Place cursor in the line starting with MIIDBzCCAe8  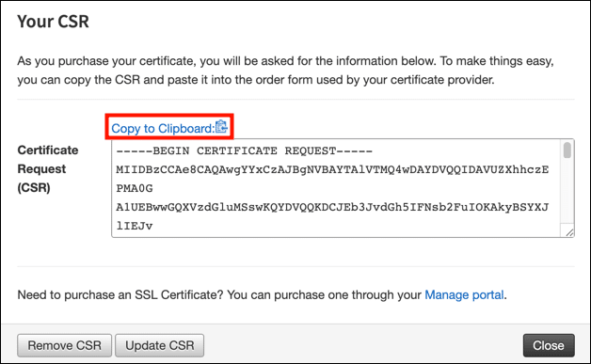click(x=332, y=170)
